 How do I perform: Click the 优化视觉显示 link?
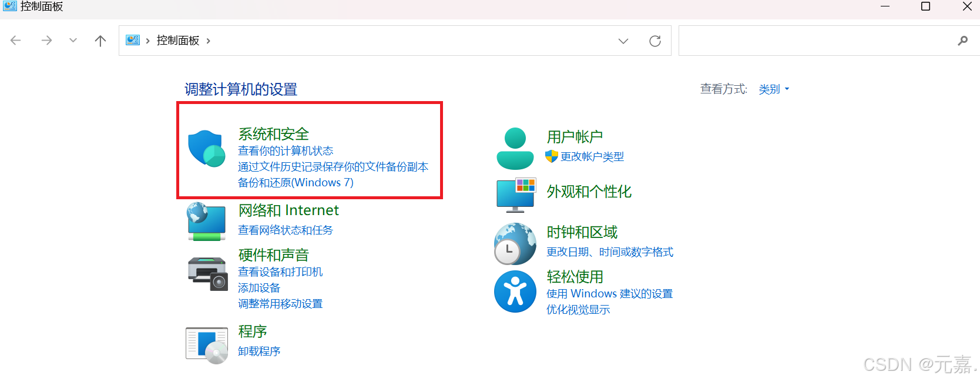(x=578, y=310)
